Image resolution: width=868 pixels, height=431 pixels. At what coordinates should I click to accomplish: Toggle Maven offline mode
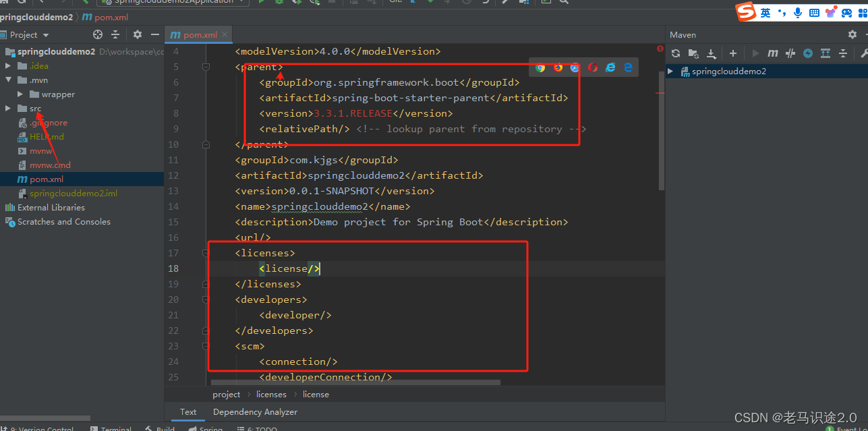click(x=790, y=53)
